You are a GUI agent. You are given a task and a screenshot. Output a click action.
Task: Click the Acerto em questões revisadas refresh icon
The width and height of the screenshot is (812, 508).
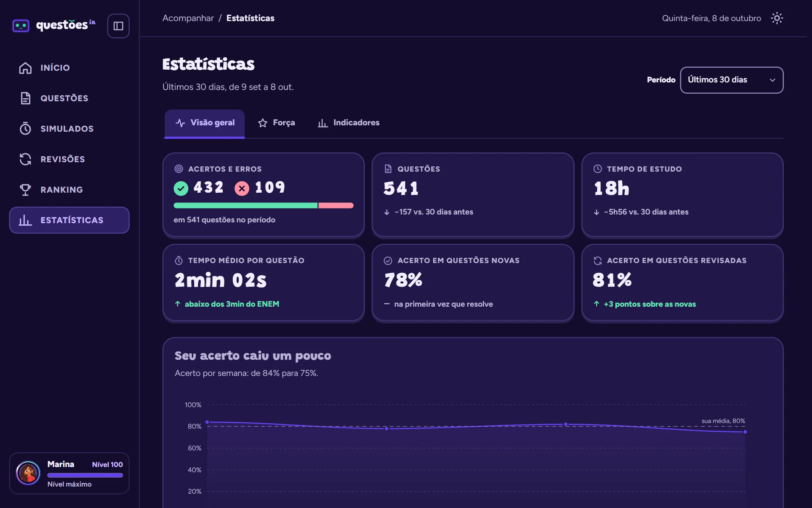[x=597, y=260]
